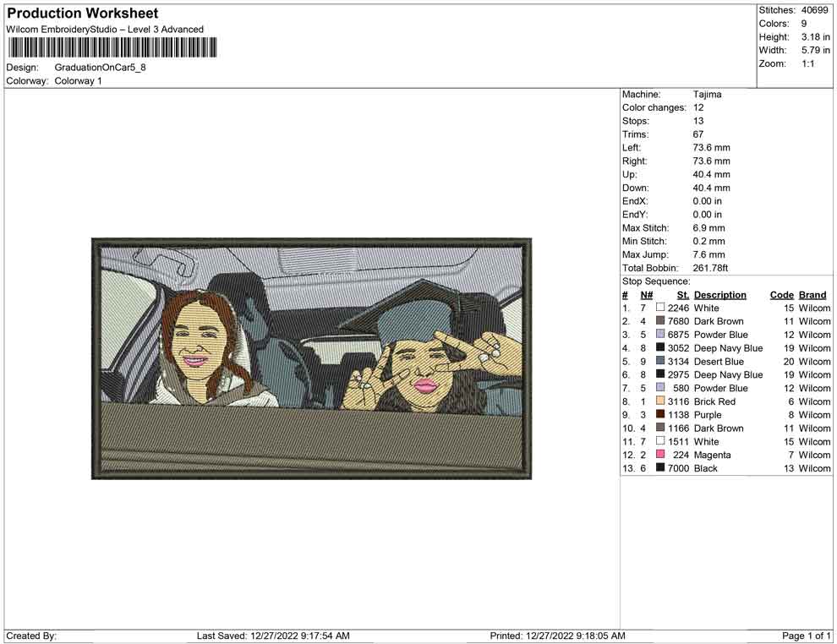Click the Brand column header
Image resolution: width=837 pixels, height=644 pixels.
point(812,294)
